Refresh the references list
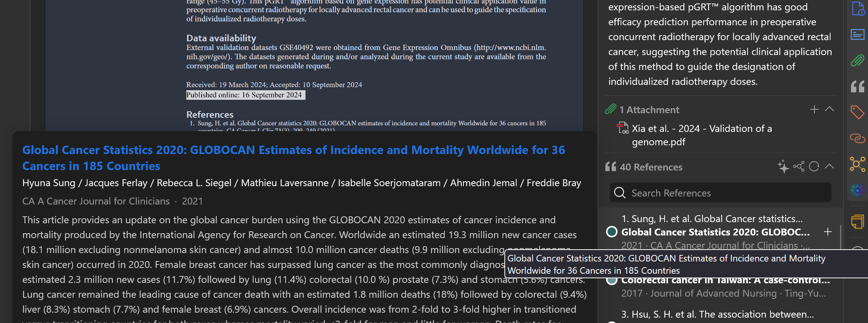This screenshot has width=868, height=323. (x=814, y=167)
